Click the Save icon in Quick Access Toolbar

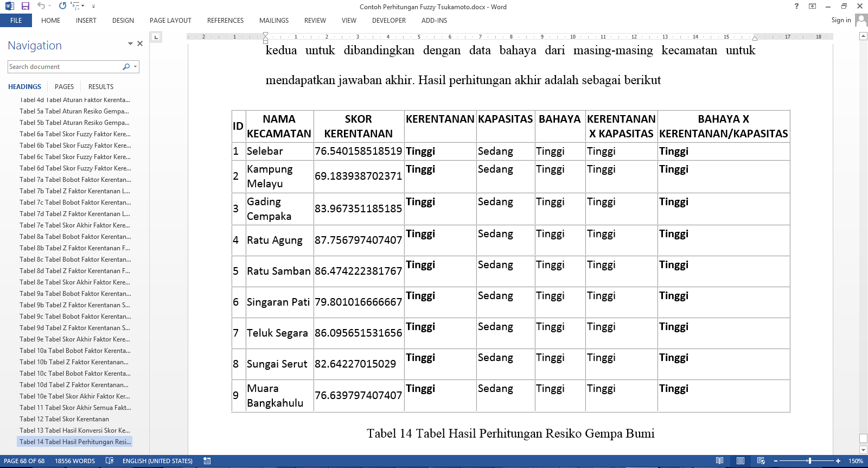25,6
